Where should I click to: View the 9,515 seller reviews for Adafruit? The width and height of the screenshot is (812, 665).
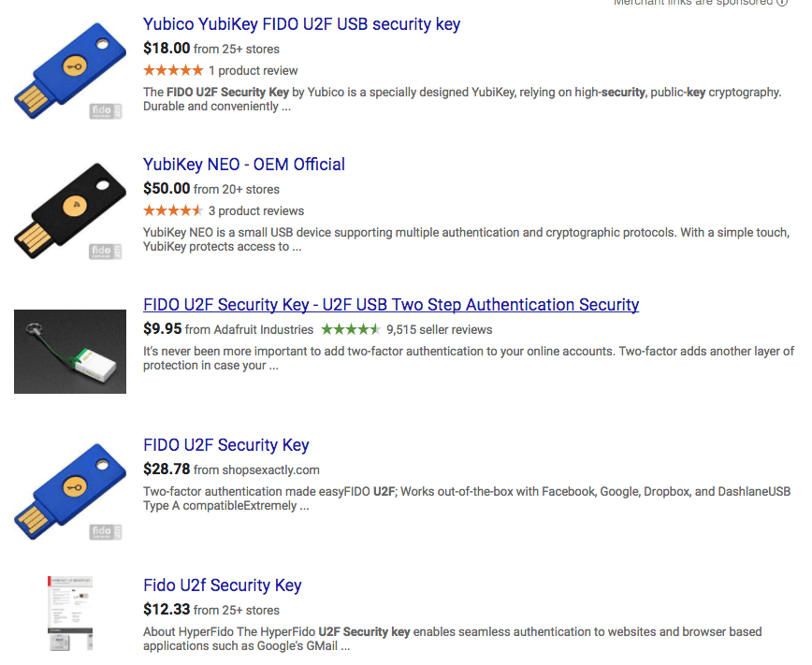click(x=439, y=329)
